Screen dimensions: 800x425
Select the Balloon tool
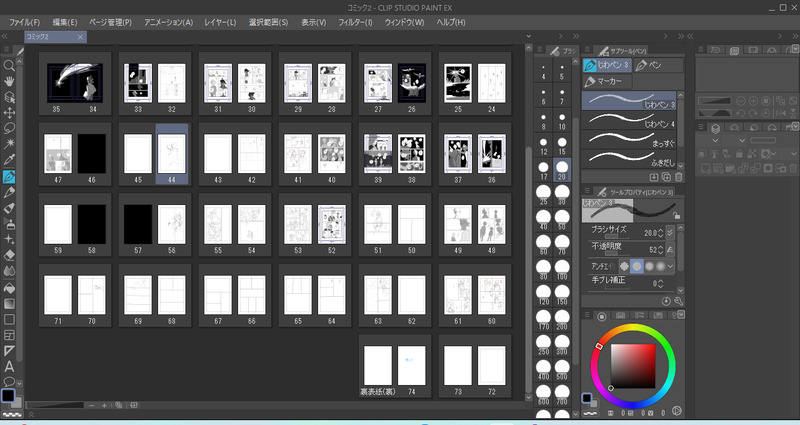pyautogui.click(x=9, y=381)
